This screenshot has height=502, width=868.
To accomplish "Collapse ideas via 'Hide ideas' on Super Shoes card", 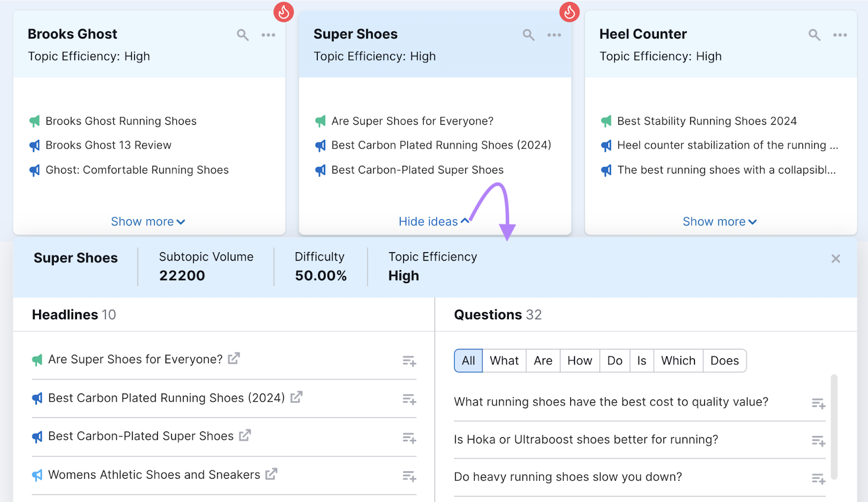I will [433, 221].
